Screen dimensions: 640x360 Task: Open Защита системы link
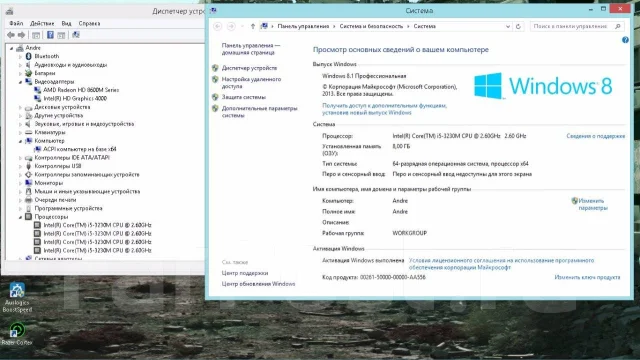tap(244, 97)
